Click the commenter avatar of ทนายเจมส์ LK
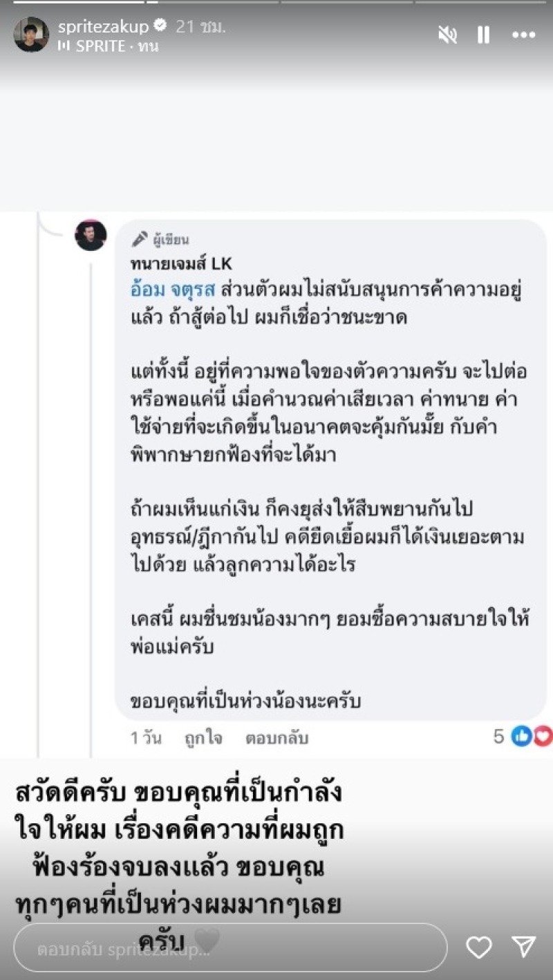This screenshot has height=980, width=553. pos(91,236)
